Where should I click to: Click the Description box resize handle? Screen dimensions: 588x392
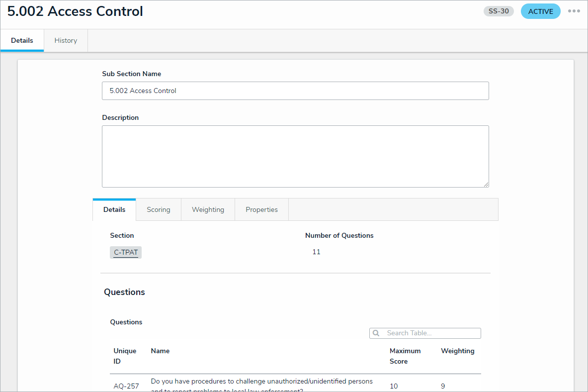pos(486,185)
